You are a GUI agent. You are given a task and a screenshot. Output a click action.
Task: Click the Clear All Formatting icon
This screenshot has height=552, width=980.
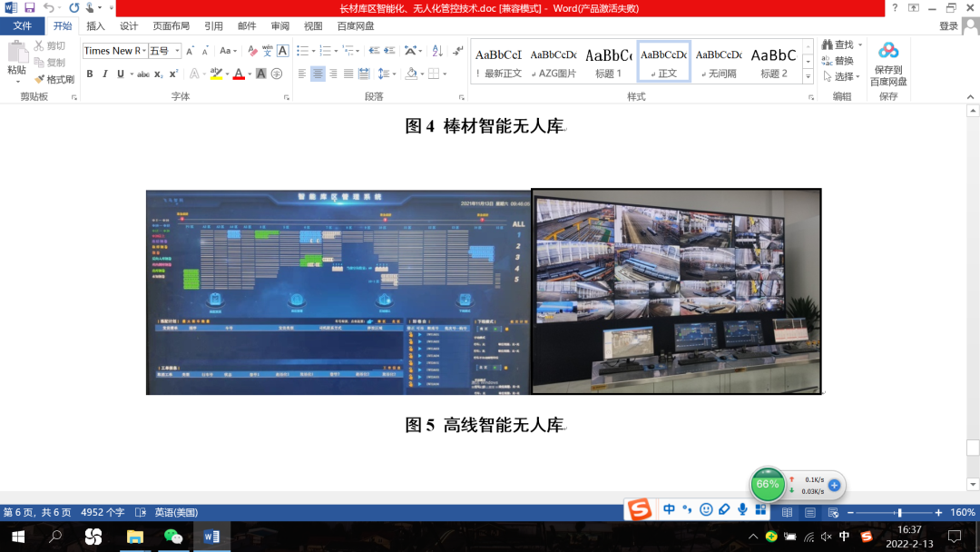pos(251,50)
